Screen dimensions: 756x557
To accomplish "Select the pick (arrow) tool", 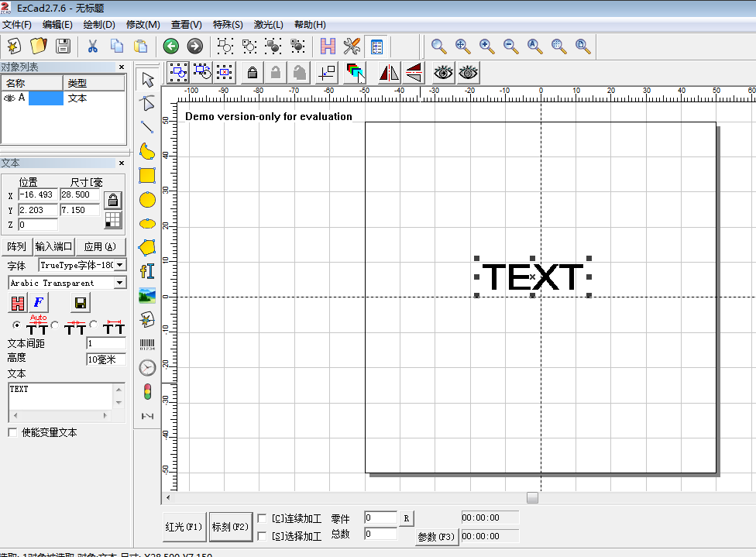I will 147,79.
